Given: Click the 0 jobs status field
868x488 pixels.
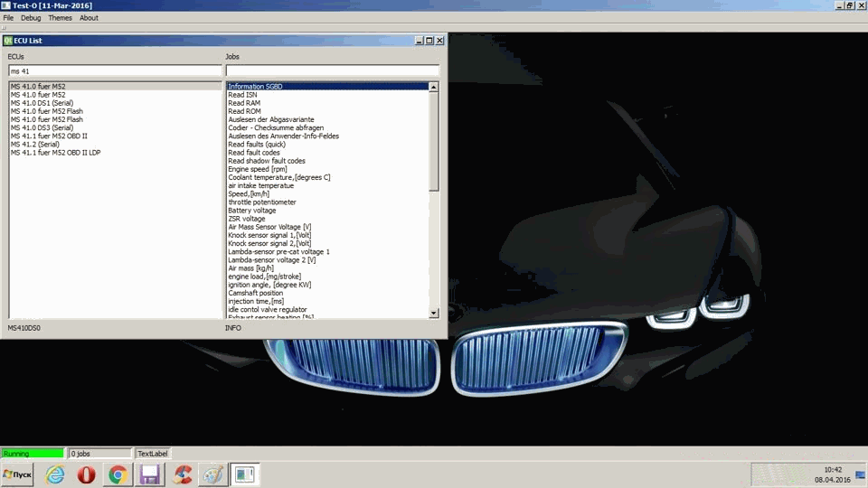Looking at the screenshot, I should point(99,453).
